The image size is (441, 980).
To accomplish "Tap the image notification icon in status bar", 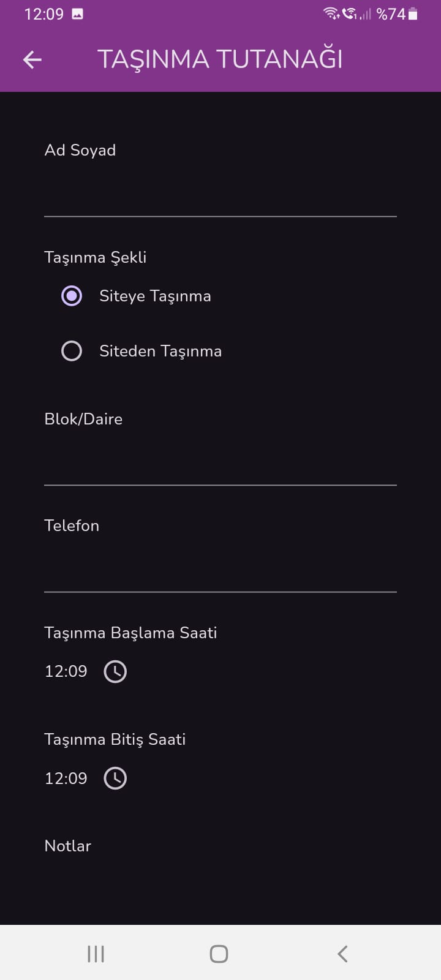I will coord(77,13).
